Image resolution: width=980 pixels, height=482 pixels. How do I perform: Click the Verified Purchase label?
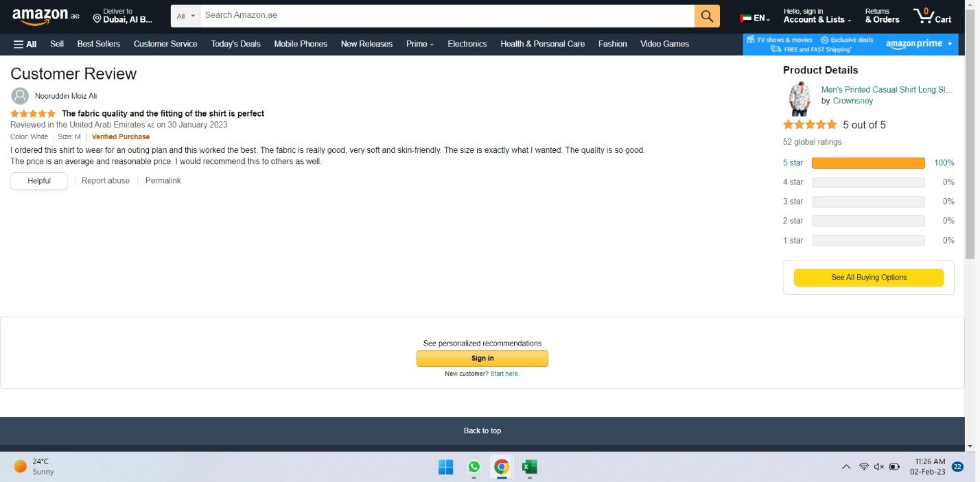point(121,137)
